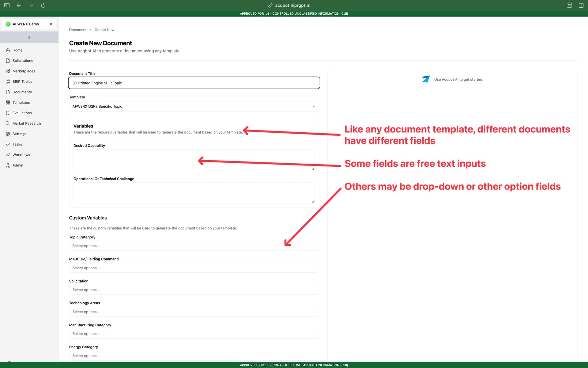The image size is (588, 368).
Task: Open the Solicitation select options dropdown
Action: pos(194,290)
